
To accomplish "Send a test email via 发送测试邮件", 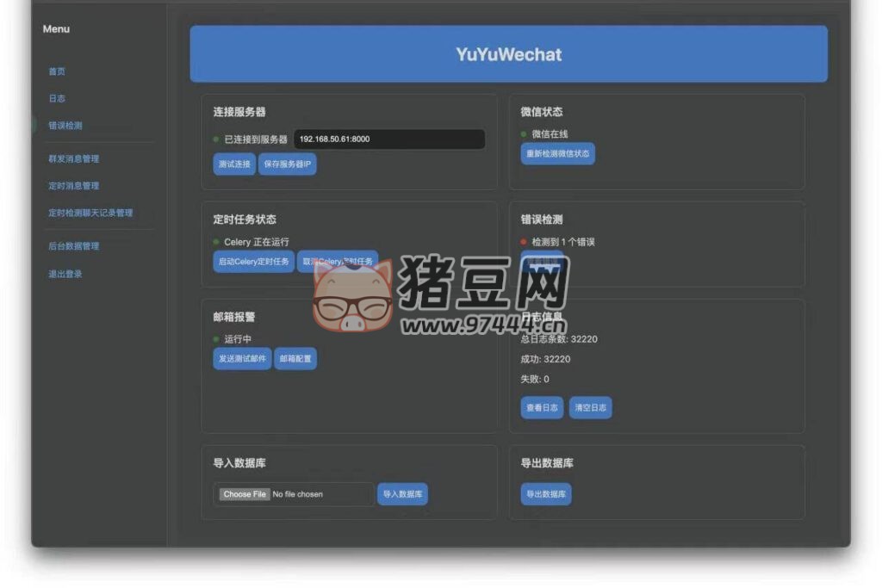I will pyautogui.click(x=242, y=359).
